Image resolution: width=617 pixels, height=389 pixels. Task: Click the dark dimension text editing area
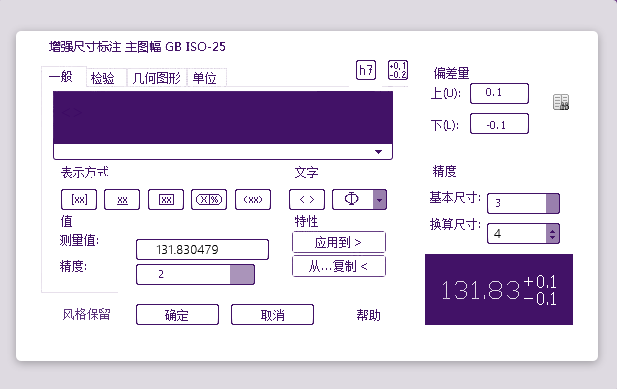[223, 118]
